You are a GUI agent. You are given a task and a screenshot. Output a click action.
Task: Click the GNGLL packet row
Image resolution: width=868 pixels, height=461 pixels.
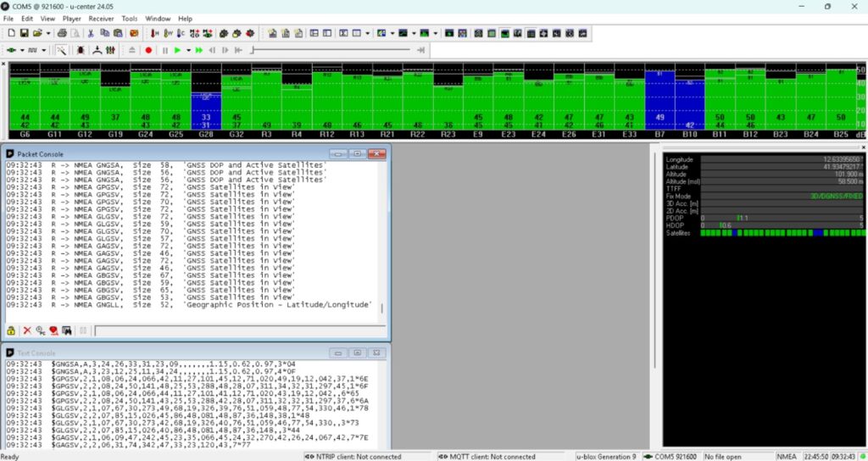189,305
